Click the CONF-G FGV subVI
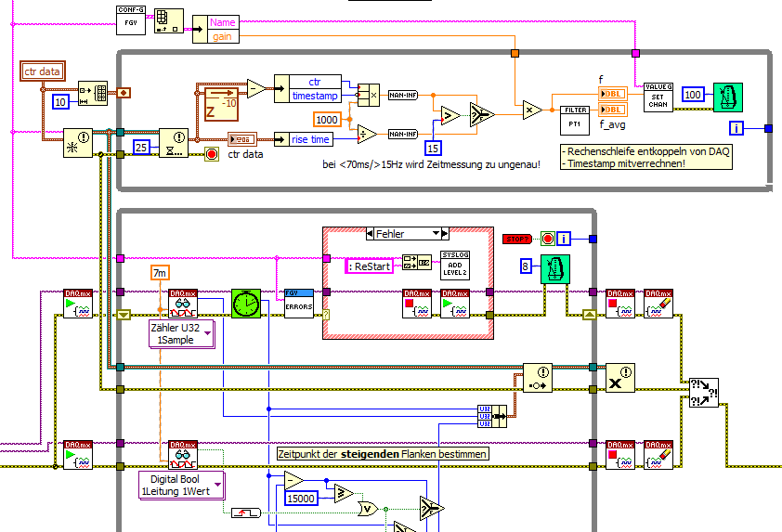 pyautogui.click(x=131, y=20)
